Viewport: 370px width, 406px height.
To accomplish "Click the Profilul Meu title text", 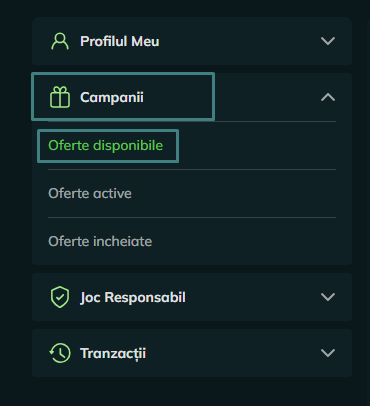I will pos(120,42).
